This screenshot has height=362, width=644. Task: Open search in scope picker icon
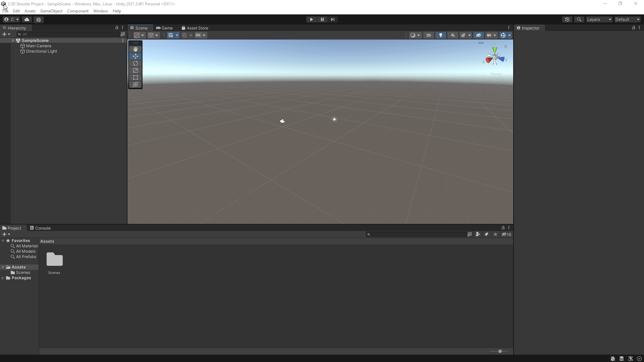coord(470,234)
